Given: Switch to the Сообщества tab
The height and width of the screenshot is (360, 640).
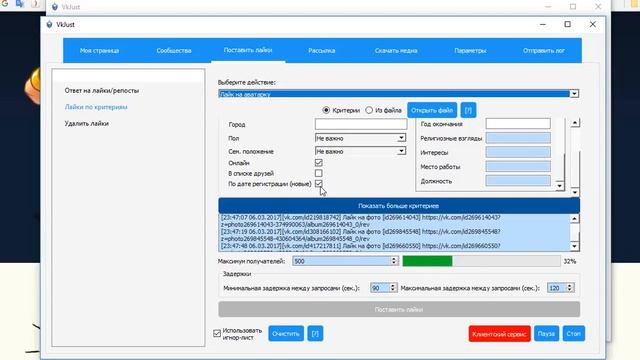Looking at the screenshot, I should pos(174,51).
